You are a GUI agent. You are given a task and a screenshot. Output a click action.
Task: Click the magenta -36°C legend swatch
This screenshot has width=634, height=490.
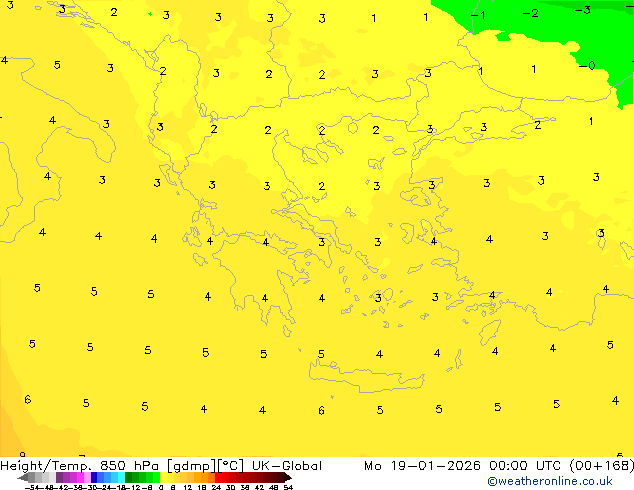(x=80, y=477)
